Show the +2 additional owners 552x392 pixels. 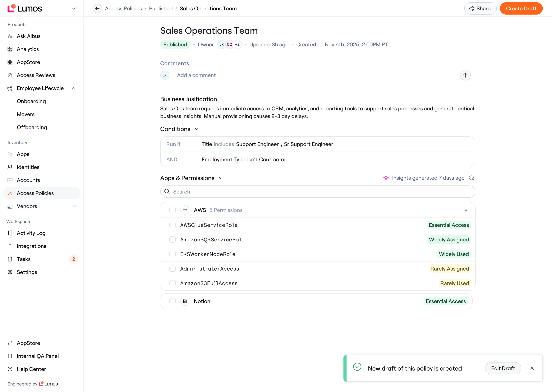point(237,45)
